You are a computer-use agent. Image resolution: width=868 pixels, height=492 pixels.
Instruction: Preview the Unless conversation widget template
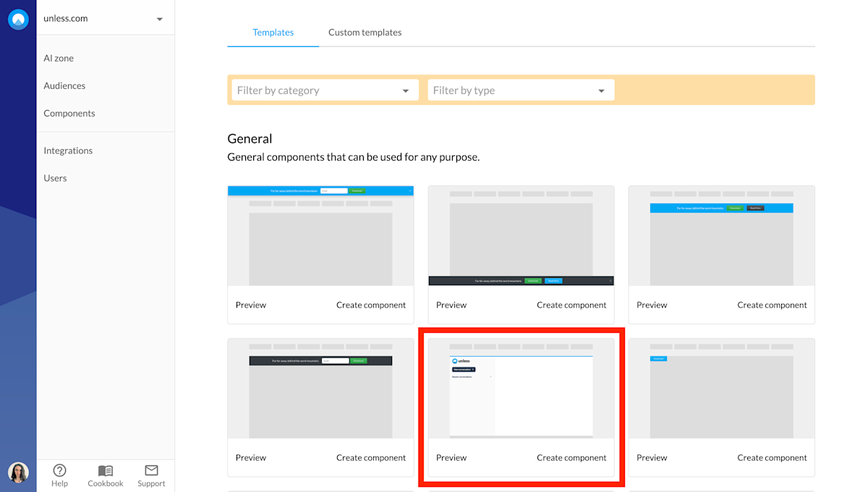click(x=451, y=457)
